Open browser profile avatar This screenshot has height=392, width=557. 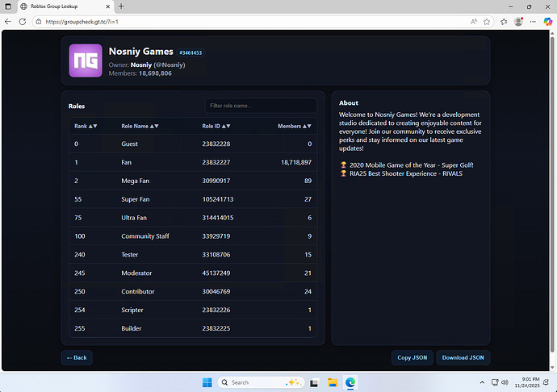pyautogui.click(x=518, y=22)
